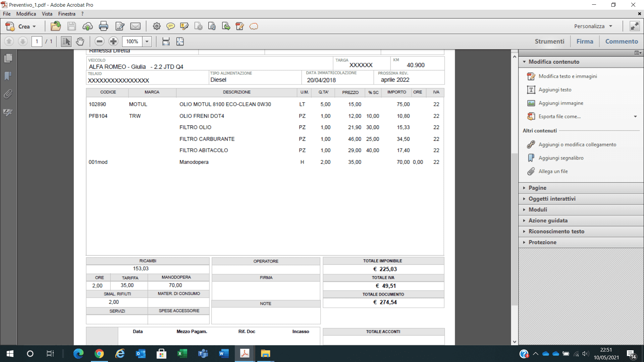Viewport: 644px width, 362px height.
Task: Go to previous page arrow
Action: point(9,42)
